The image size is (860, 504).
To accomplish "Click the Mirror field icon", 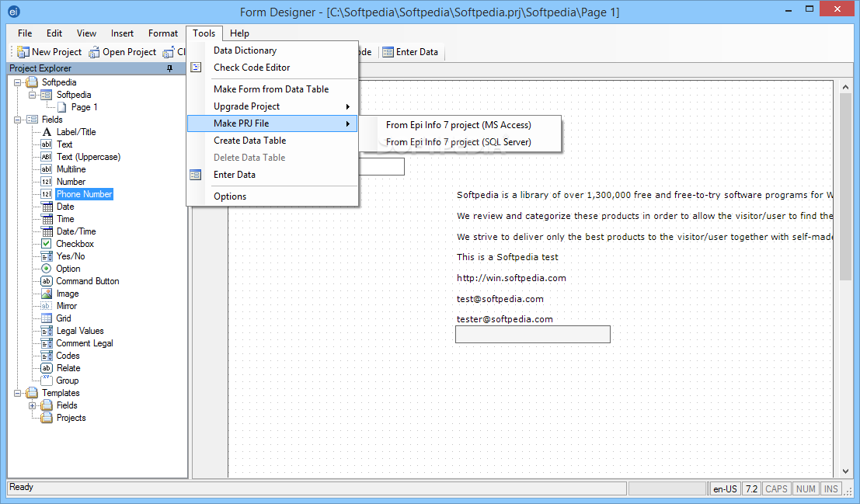I will point(47,306).
